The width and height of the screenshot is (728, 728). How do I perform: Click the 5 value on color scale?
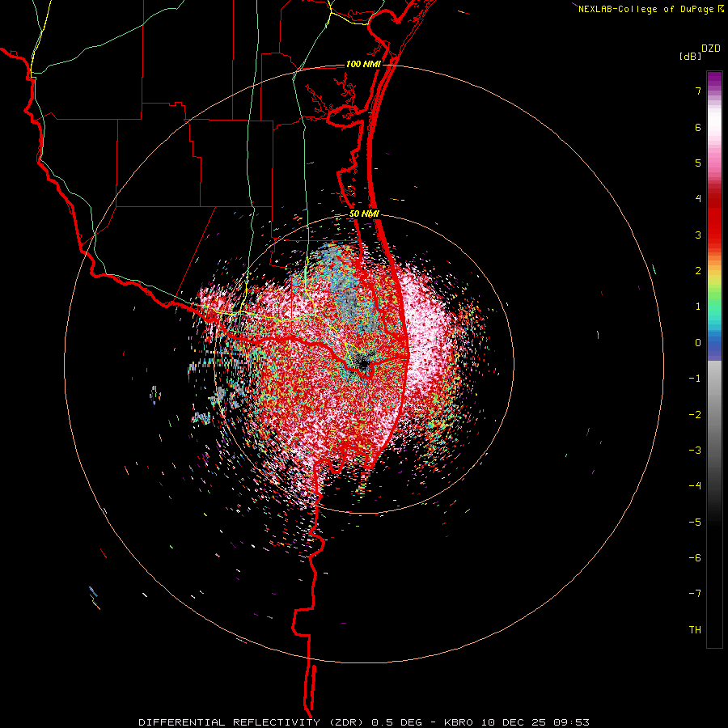(x=698, y=163)
